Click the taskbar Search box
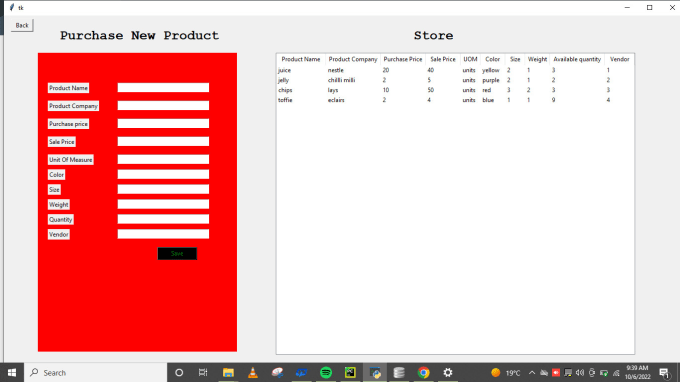 (95, 373)
